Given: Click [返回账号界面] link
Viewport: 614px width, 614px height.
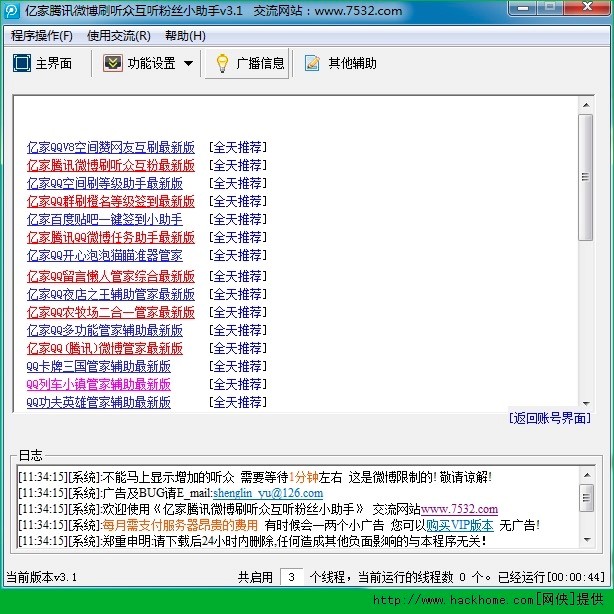Looking at the screenshot, I should point(550,419).
